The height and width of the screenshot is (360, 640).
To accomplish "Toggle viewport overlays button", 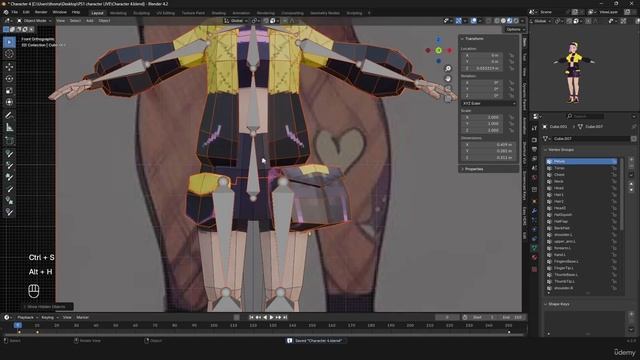I will 473,21.
